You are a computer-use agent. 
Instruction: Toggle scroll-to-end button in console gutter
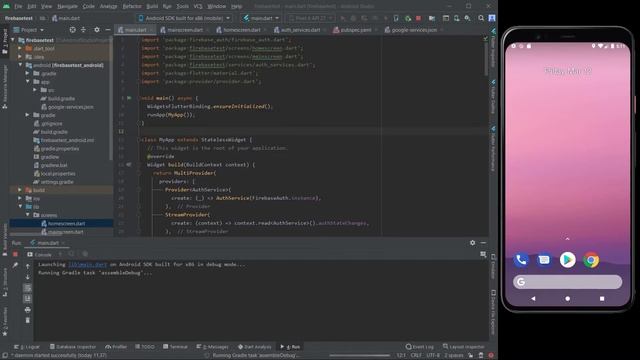(27, 299)
